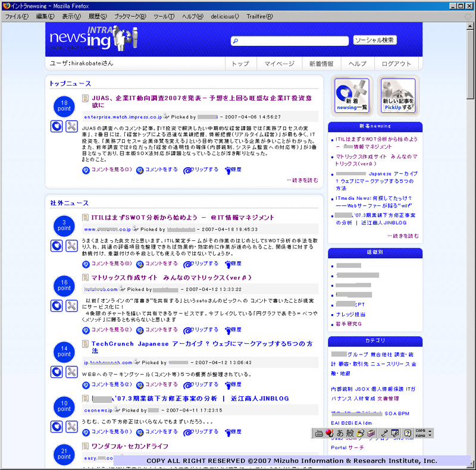Open the 新しい記事をPickUpする icon button
The height and width of the screenshot is (470, 476).
(x=398, y=96)
